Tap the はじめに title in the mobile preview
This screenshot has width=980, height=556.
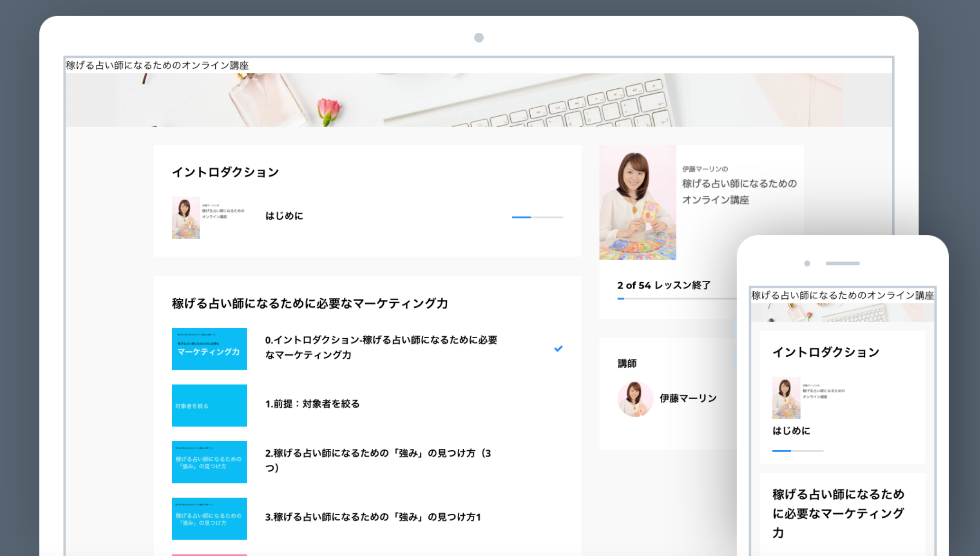791,431
